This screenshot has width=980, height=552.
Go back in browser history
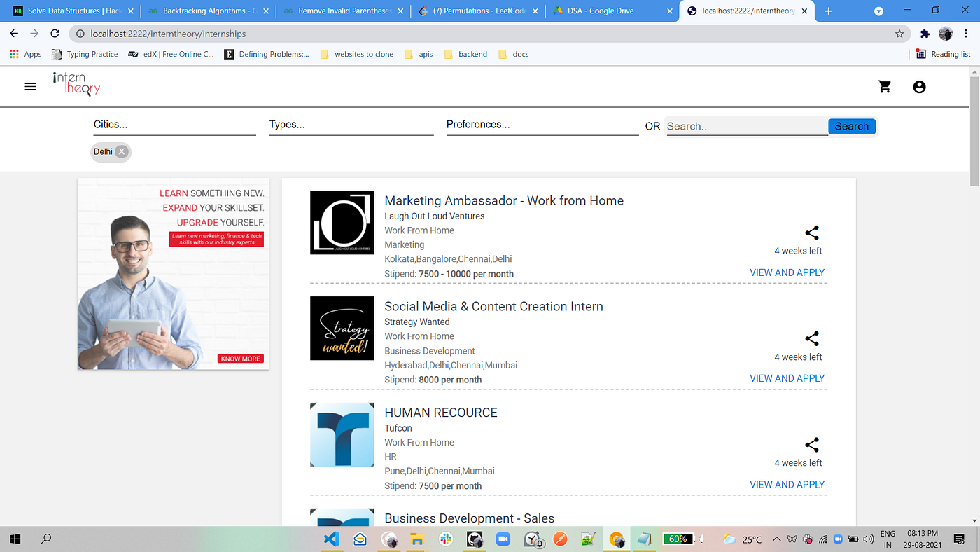click(14, 34)
